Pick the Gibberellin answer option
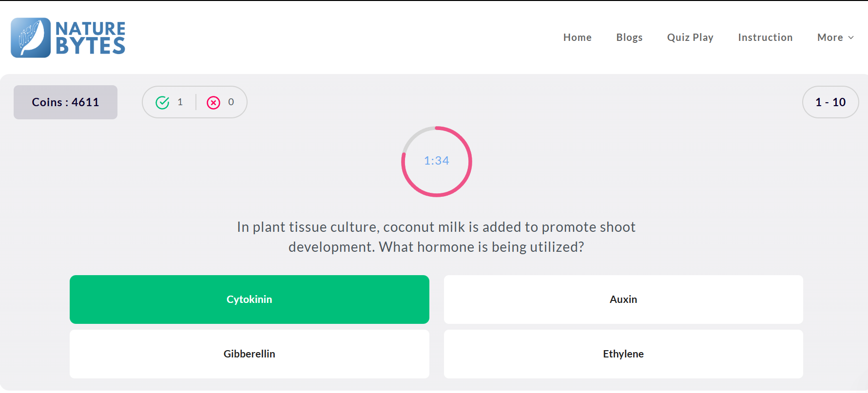This screenshot has width=868, height=393. coord(250,354)
